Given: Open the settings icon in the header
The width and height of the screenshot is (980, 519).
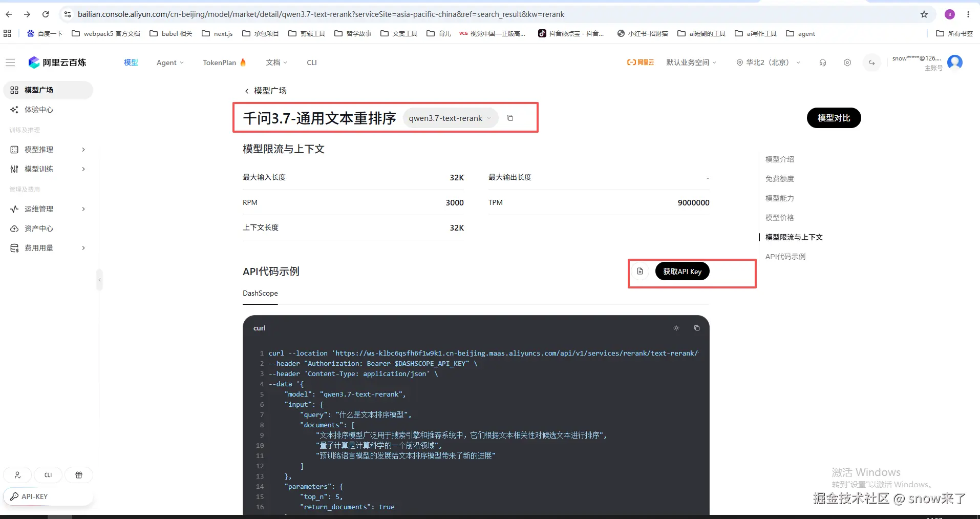Looking at the screenshot, I should point(847,63).
